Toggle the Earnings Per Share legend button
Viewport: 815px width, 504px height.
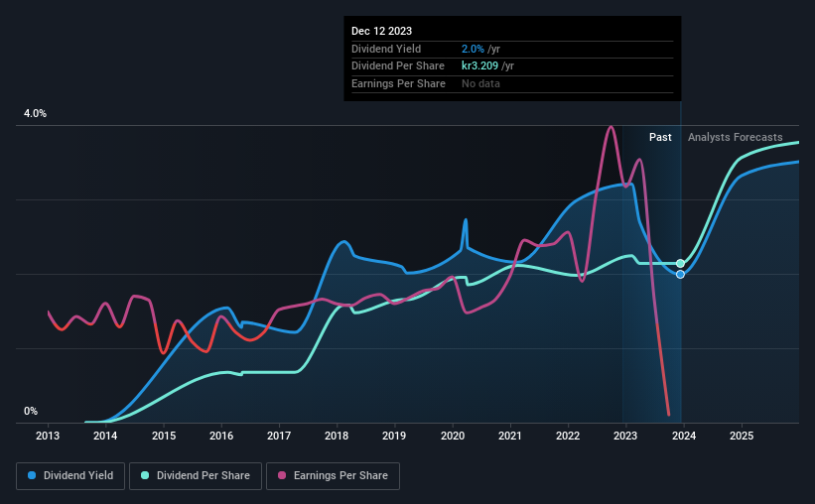pyautogui.click(x=333, y=476)
